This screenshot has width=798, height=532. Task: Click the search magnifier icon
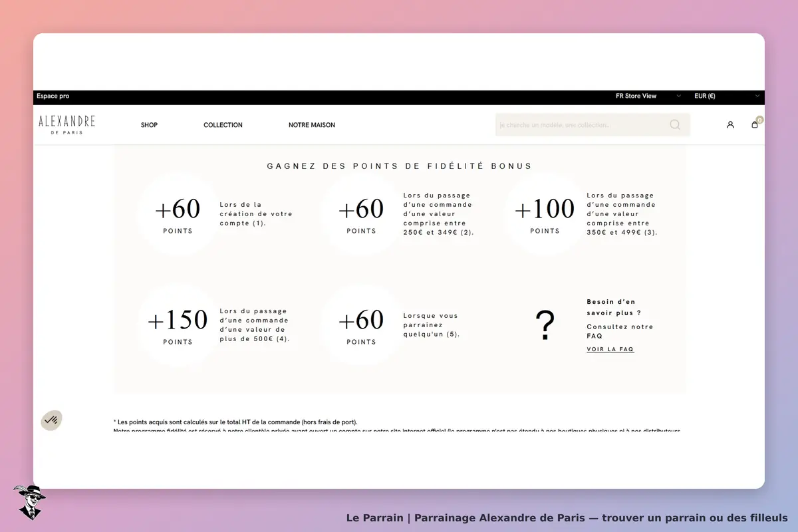[x=675, y=124]
